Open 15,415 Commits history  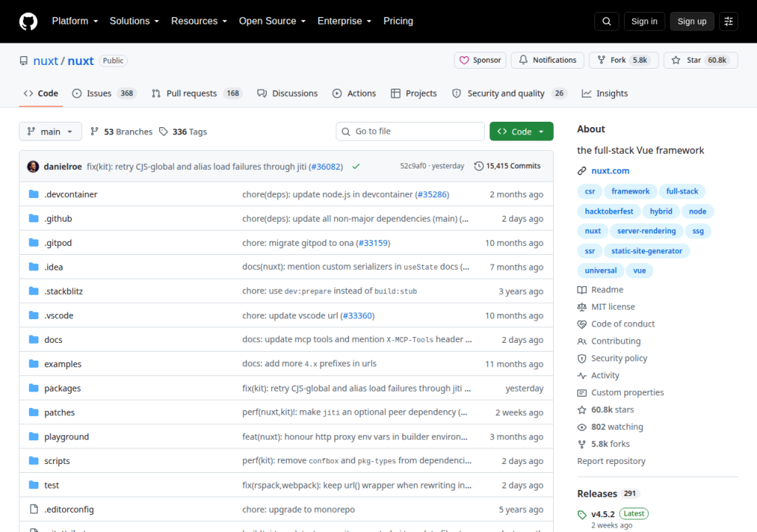507,166
